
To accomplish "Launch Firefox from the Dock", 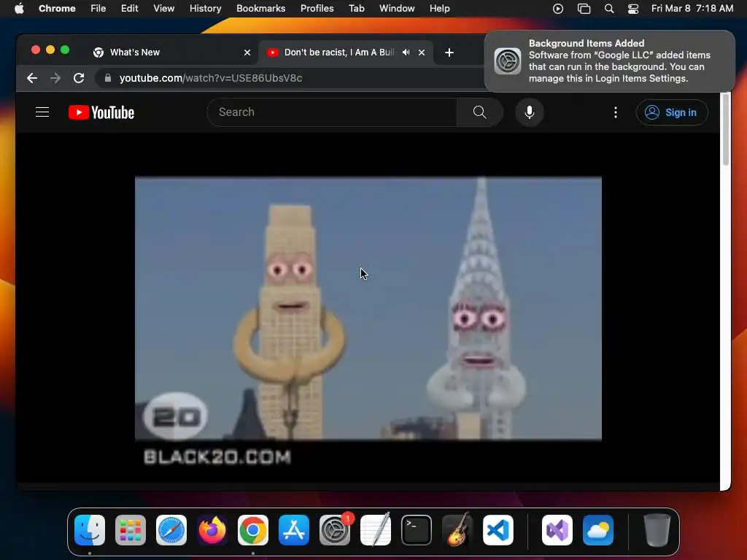I will pos(212,530).
